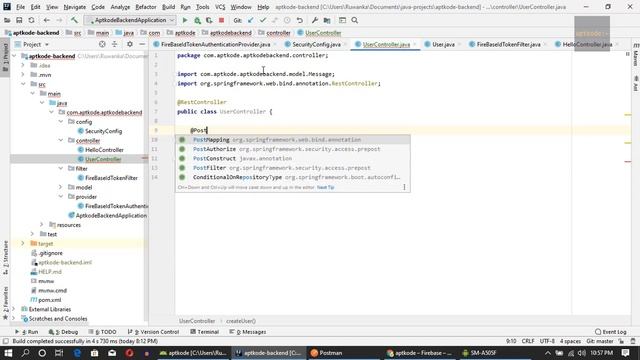Collapse the main folder in tree
Viewport: 640px width, 360px height.
coord(33,93)
